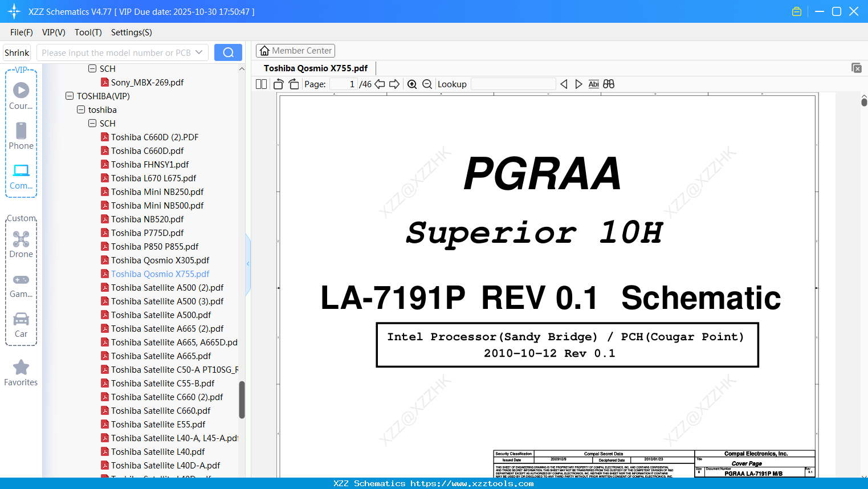
Task: Click the Lookup text field
Action: point(514,84)
